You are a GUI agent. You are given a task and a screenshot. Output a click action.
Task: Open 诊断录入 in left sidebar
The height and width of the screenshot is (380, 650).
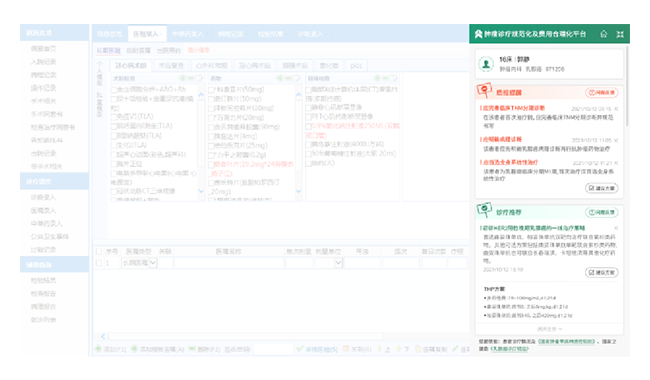43,197
